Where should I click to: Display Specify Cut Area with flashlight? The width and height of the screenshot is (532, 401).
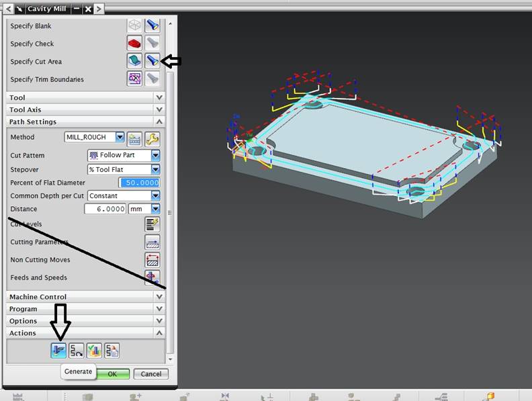coord(152,61)
